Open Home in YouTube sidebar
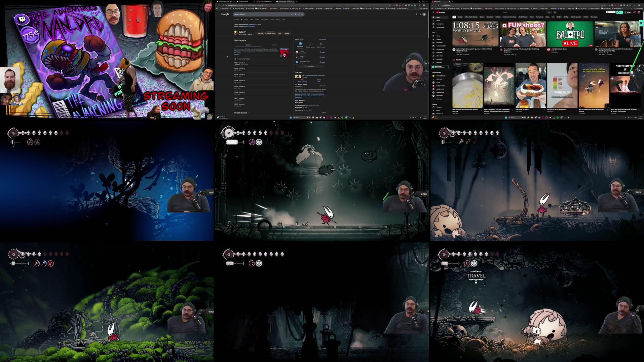 440,17
